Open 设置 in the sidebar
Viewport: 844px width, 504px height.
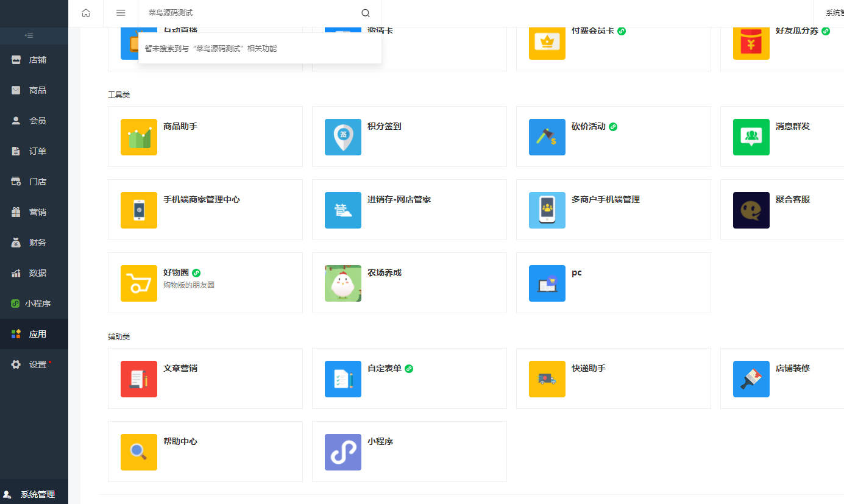tap(34, 364)
